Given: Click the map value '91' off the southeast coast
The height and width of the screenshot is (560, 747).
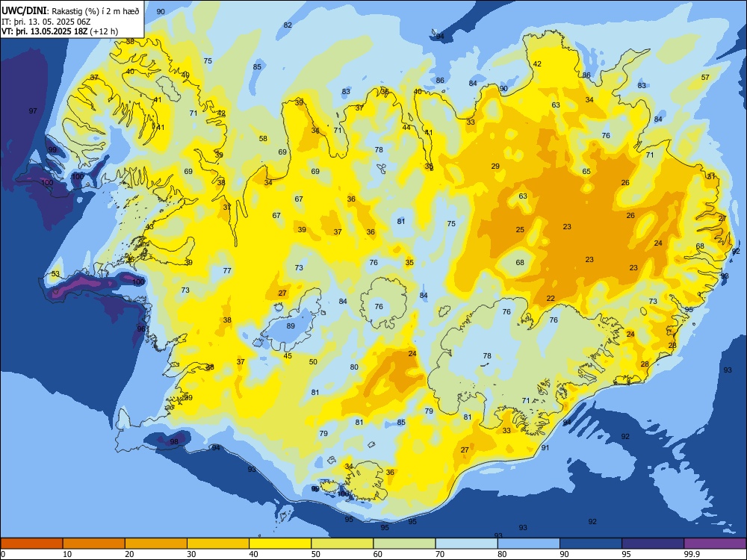Looking at the screenshot, I should tap(545, 447).
